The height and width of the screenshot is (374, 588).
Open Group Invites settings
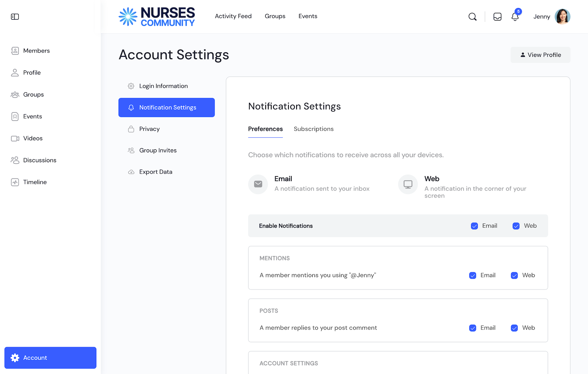click(158, 150)
